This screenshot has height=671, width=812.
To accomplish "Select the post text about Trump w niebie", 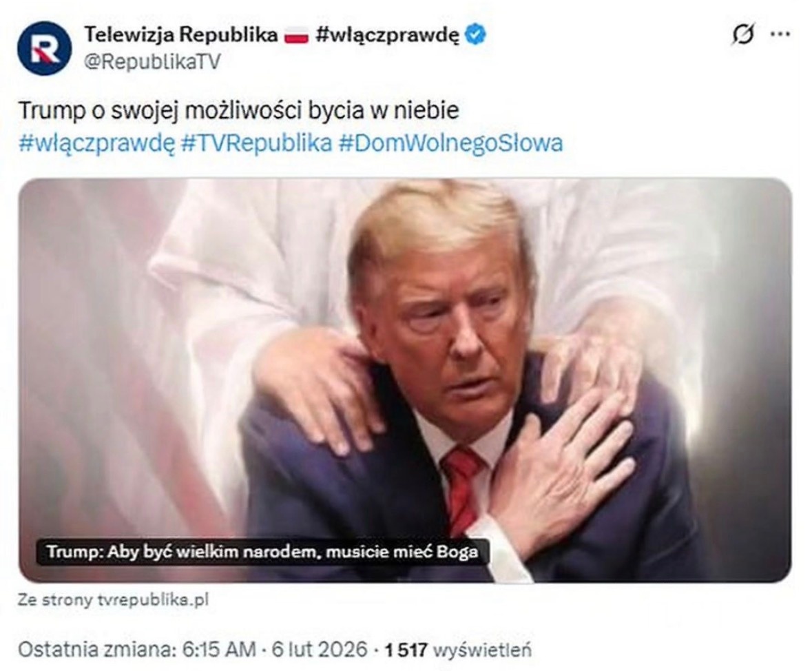I will point(239,110).
